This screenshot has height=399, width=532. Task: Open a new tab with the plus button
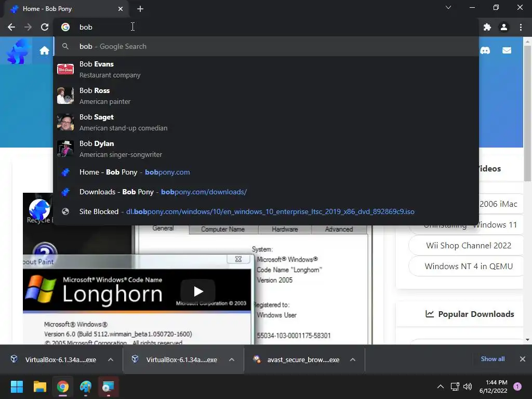(140, 9)
